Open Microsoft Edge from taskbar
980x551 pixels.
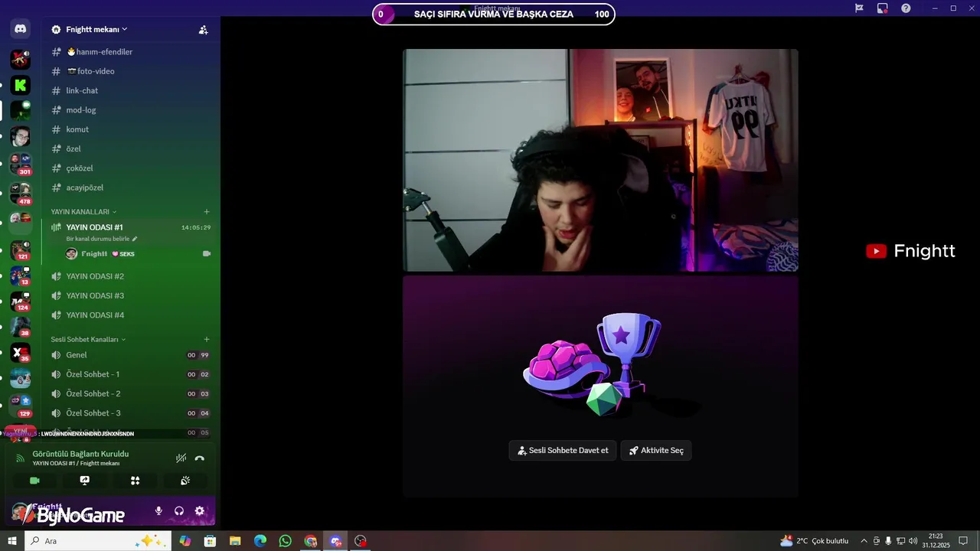(x=260, y=541)
